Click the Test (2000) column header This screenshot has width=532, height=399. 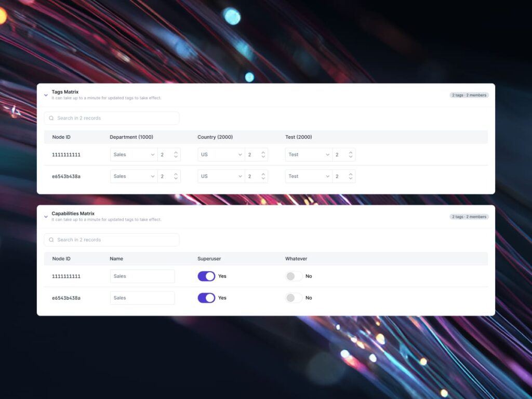tap(299, 137)
